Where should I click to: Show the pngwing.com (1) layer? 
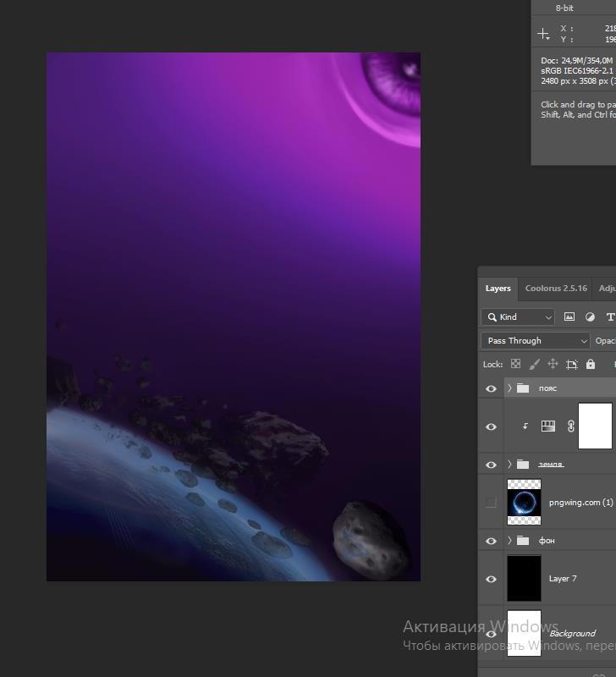491,503
